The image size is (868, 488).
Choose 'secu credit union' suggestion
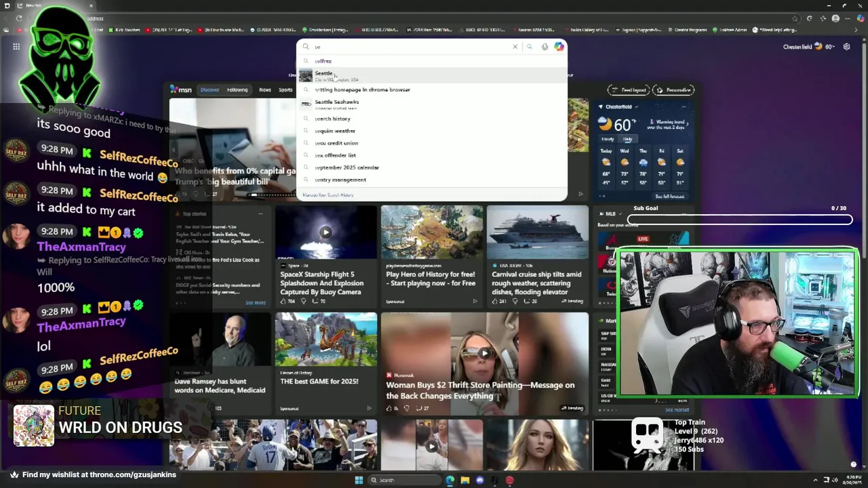(431, 143)
